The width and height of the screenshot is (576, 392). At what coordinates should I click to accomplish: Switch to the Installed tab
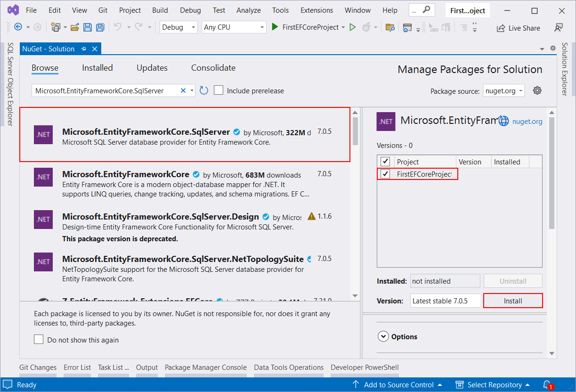click(97, 68)
